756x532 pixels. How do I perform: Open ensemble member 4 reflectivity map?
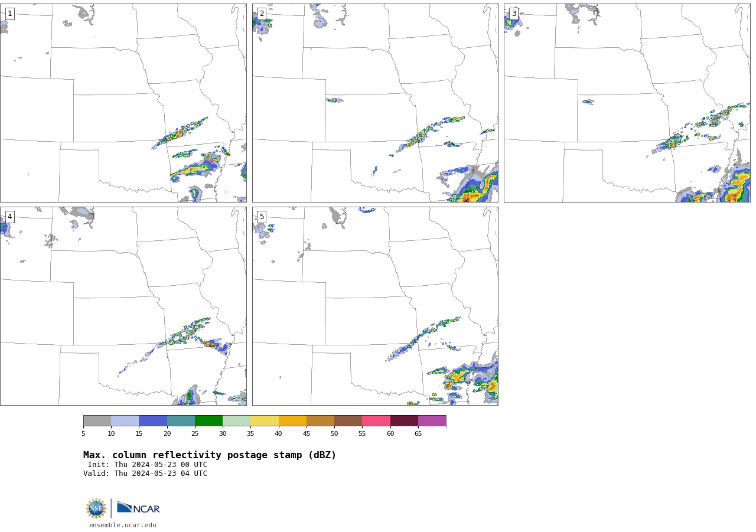point(123,306)
